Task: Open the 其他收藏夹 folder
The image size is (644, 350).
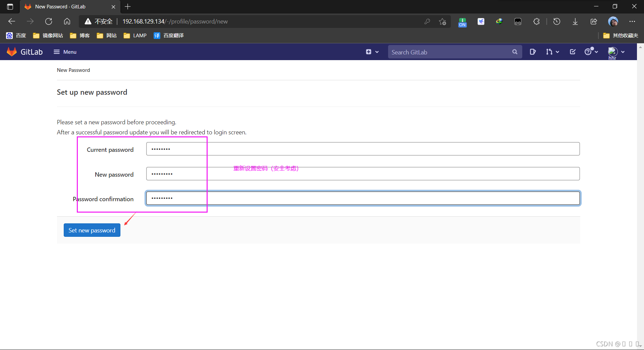Action: [621, 35]
